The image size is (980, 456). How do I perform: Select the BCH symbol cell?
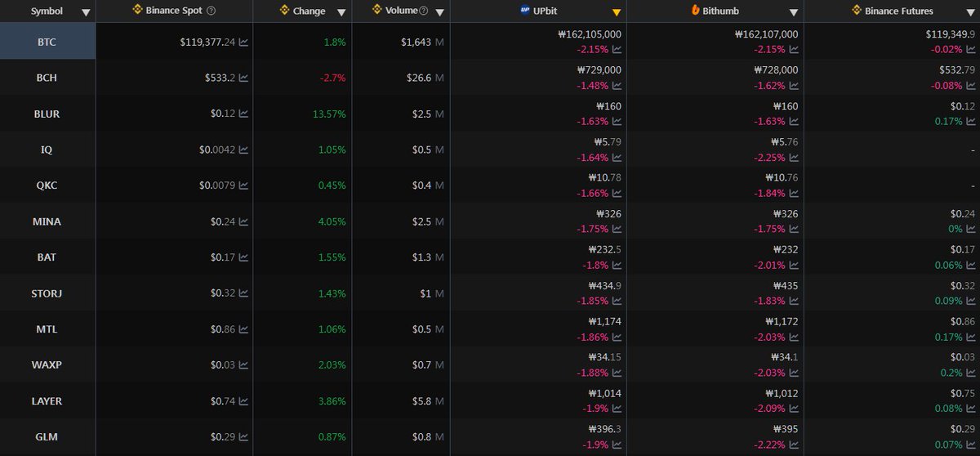[x=47, y=78]
